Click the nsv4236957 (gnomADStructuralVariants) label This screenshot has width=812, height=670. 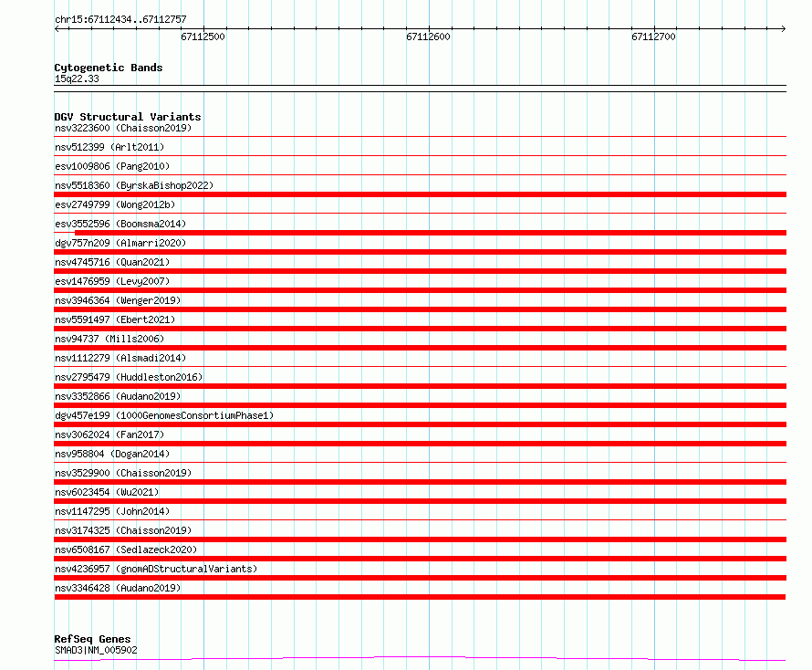point(156,569)
